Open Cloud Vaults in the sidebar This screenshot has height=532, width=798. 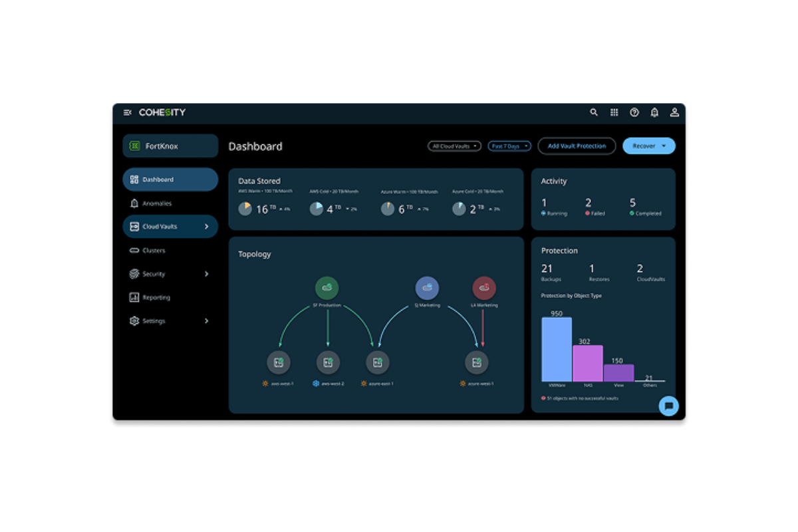[x=170, y=227]
